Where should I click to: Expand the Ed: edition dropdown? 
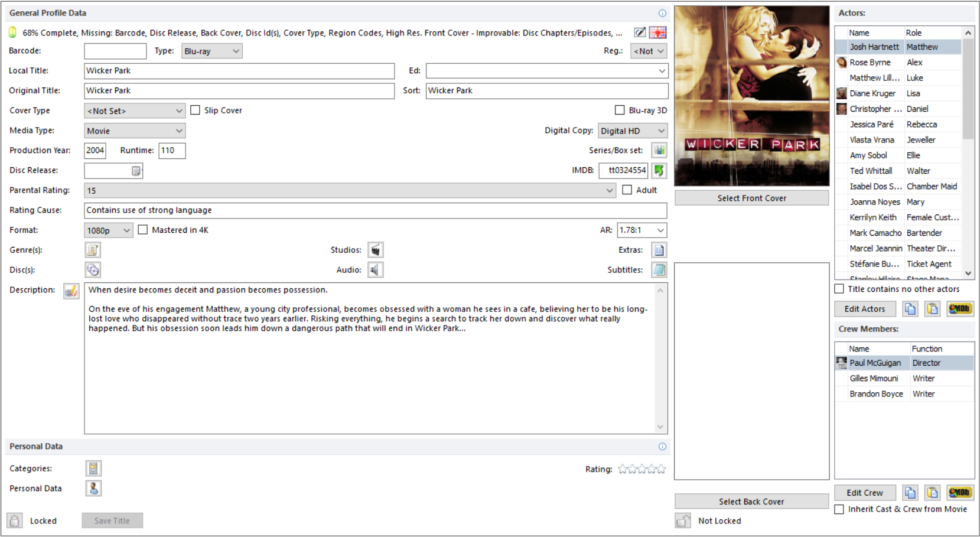[662, 71]
